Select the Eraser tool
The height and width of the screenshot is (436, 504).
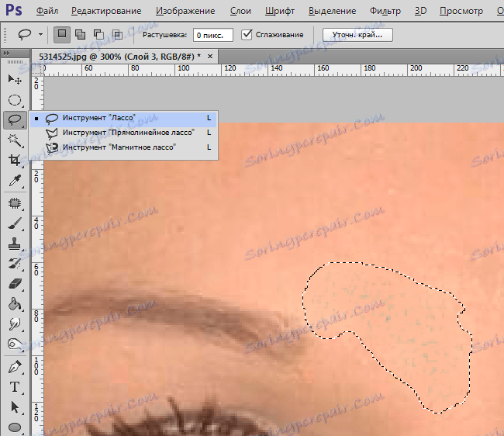click(x=14, y=284)
